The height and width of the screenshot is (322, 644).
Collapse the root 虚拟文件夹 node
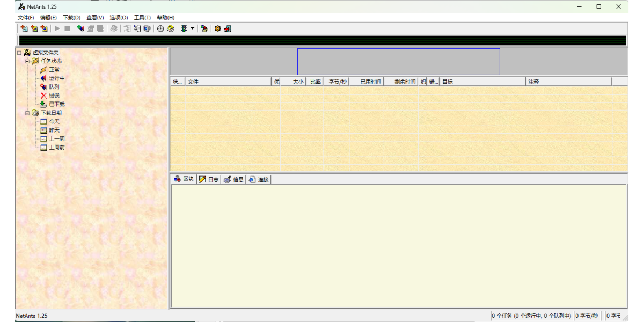coord(19,53)
